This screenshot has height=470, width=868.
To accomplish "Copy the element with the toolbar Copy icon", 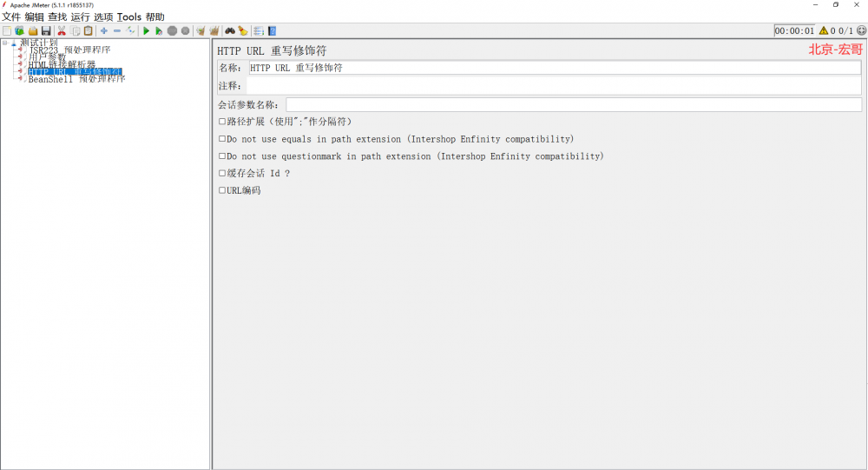I will pos(76,31).
